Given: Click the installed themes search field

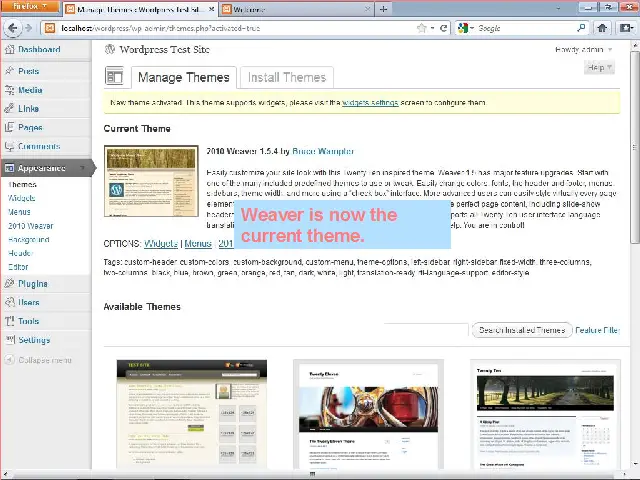Looking at the screenshot, I should pos(426,330).
